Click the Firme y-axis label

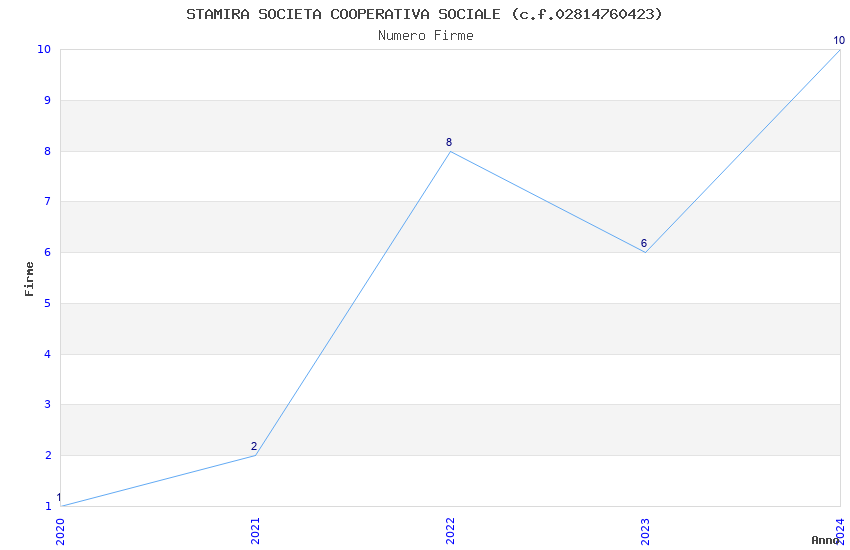[x=29, y=279]
